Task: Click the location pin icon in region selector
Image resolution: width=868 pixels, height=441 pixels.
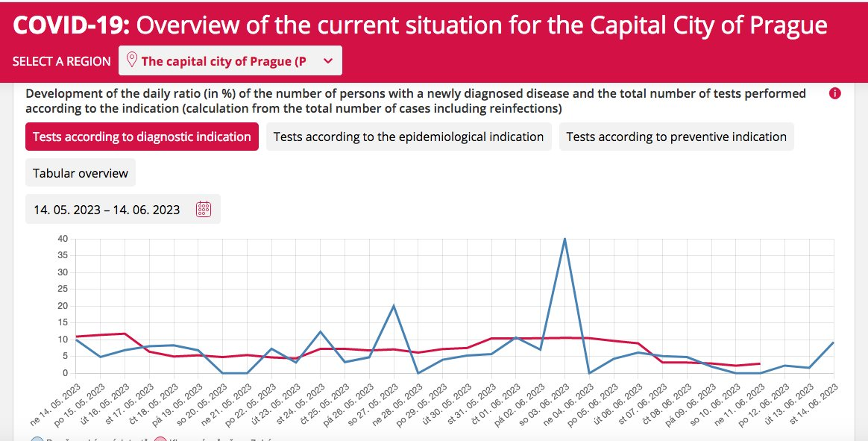Action: point(132,60)
